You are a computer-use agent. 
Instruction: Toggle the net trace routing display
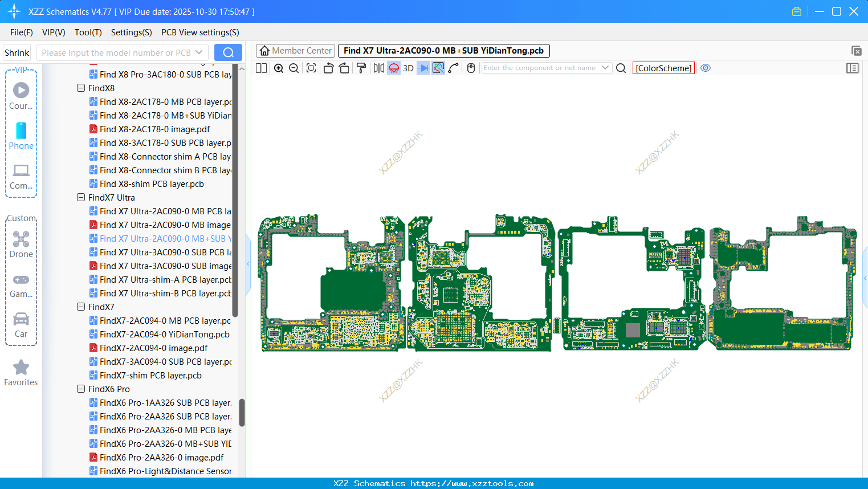438,68
